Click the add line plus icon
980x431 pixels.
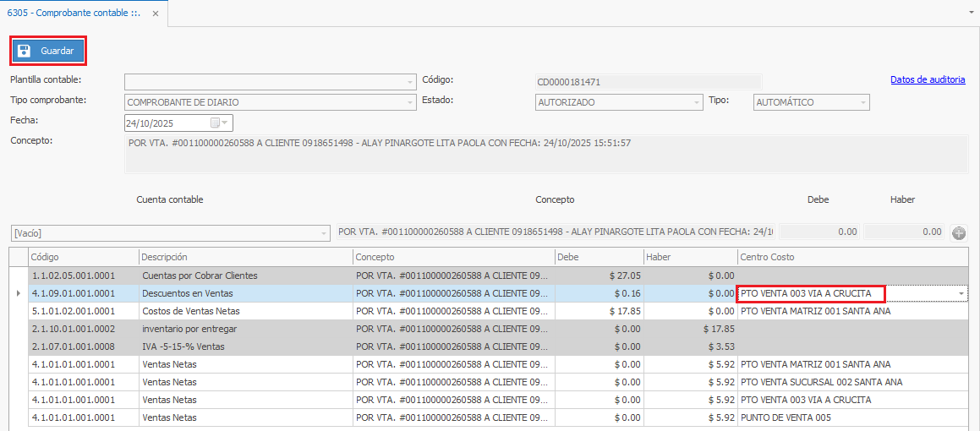coord(959,232)
